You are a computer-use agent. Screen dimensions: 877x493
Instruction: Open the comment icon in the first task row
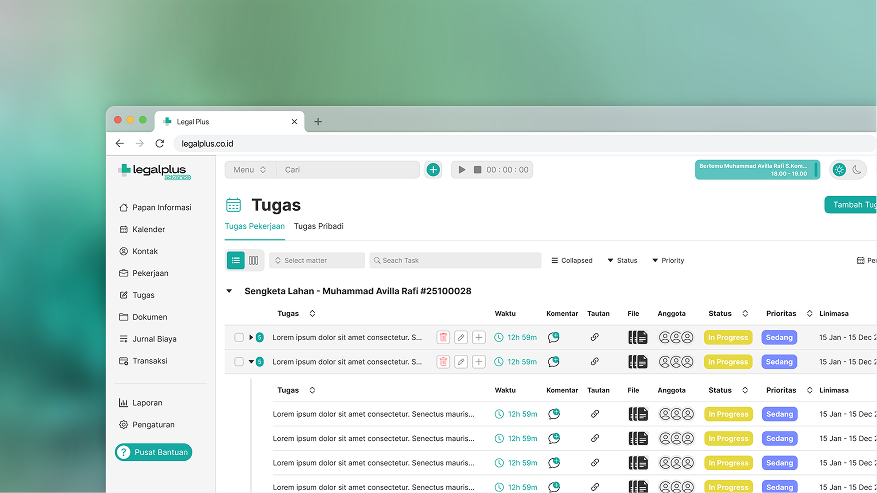click(554, 337)
